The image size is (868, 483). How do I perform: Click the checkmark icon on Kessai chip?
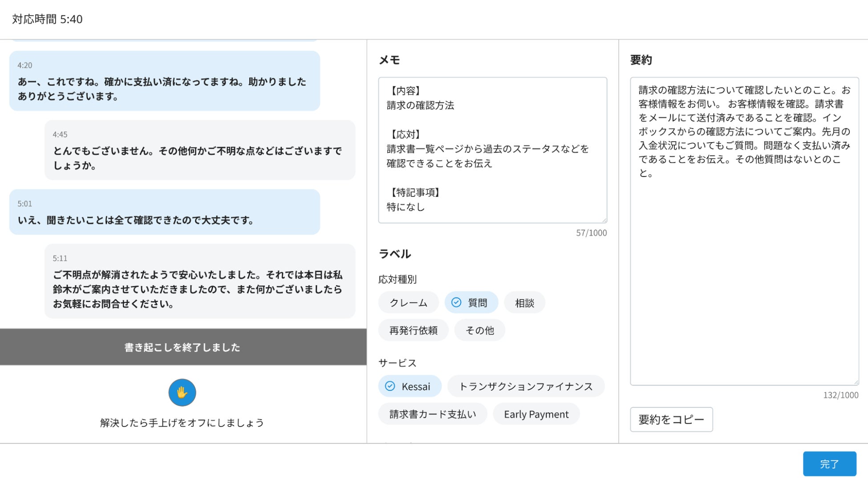pos(390,386)
